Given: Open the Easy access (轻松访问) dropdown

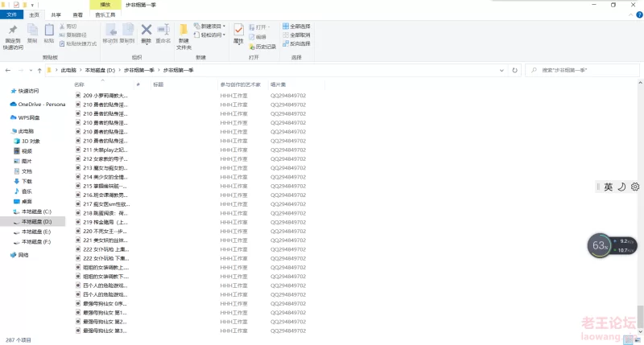Looking at the screenshot, I should pyautogui.click(x=210, y=35).
